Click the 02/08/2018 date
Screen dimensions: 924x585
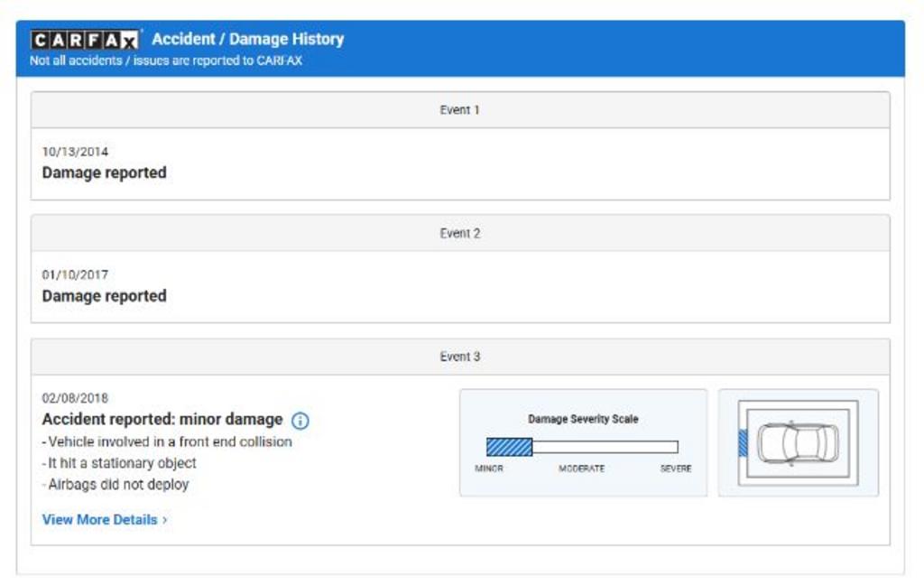75,398
